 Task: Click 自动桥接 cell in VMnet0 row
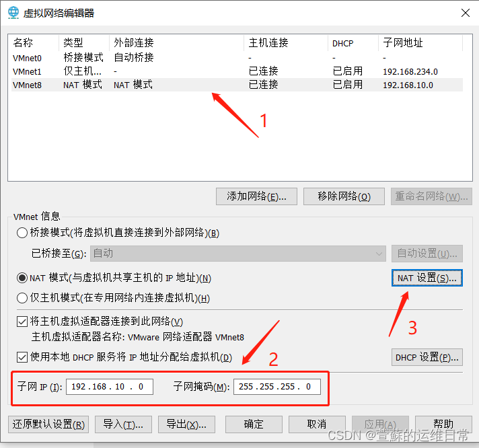click(134, 58)
